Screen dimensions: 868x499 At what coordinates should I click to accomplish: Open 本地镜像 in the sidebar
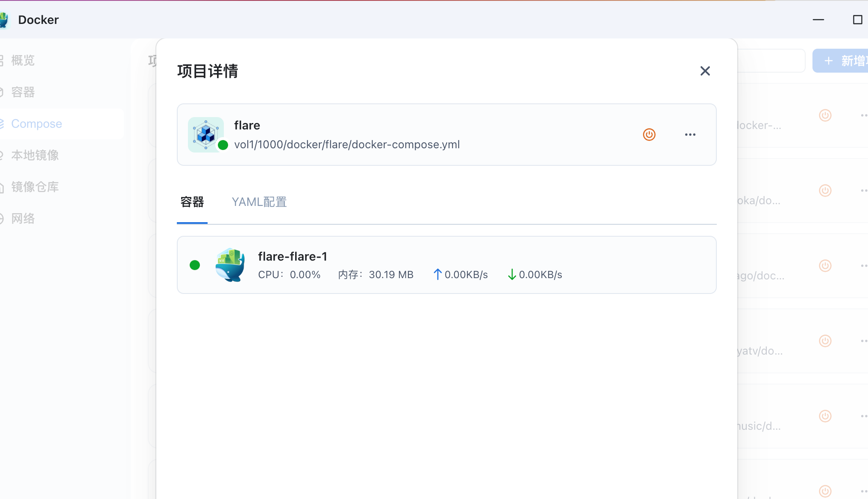[35, 156]
